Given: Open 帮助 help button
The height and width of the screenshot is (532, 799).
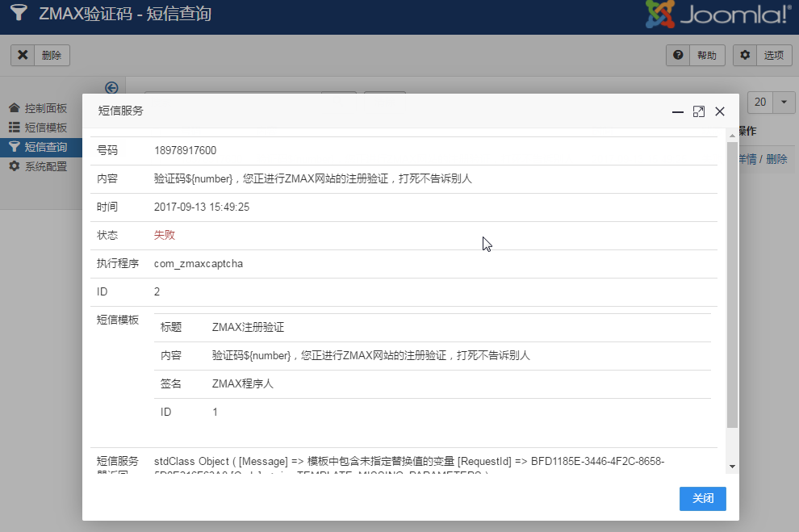Looking at the screenshot, I should pyautogui.click(x=696, y=55).
